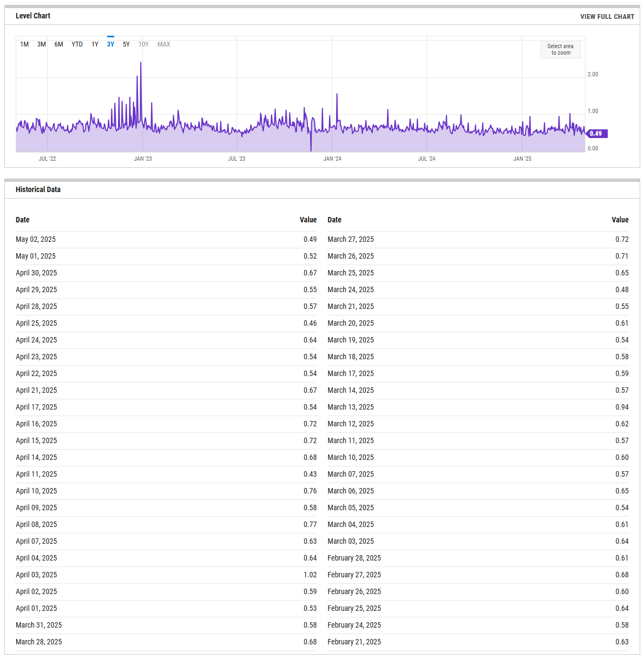
Task: Click the April 25, 2025 date
Action: point(36,323)
